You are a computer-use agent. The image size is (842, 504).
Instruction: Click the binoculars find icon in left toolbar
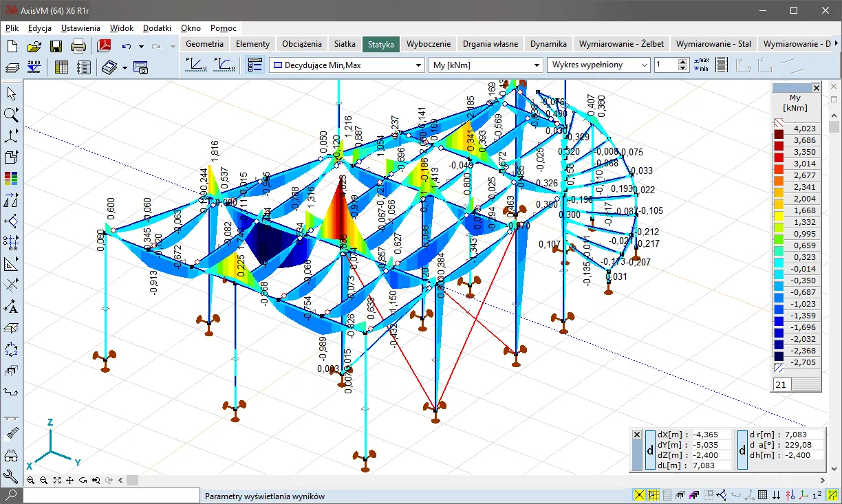[11, 455]
